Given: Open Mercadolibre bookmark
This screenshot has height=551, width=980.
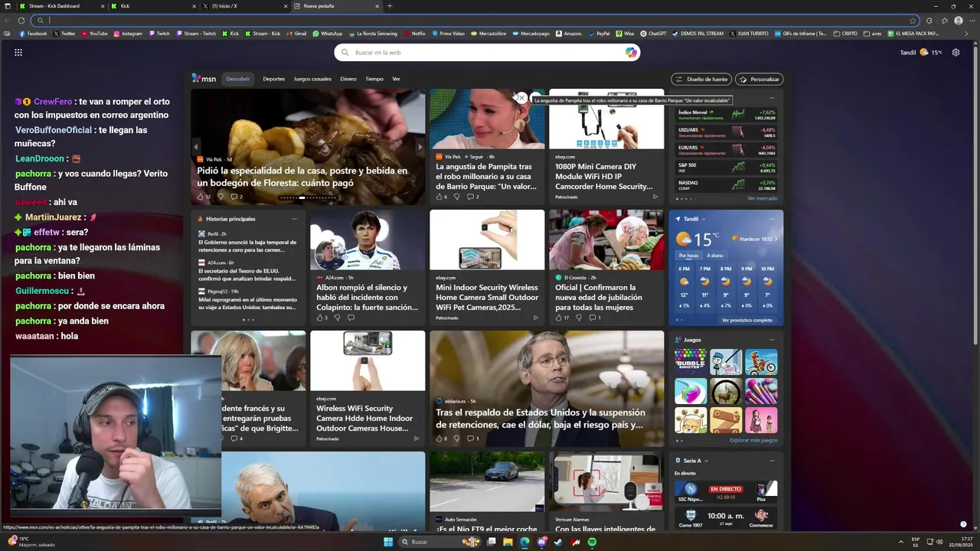Looking at the screenshot, I should pos(488,34).
